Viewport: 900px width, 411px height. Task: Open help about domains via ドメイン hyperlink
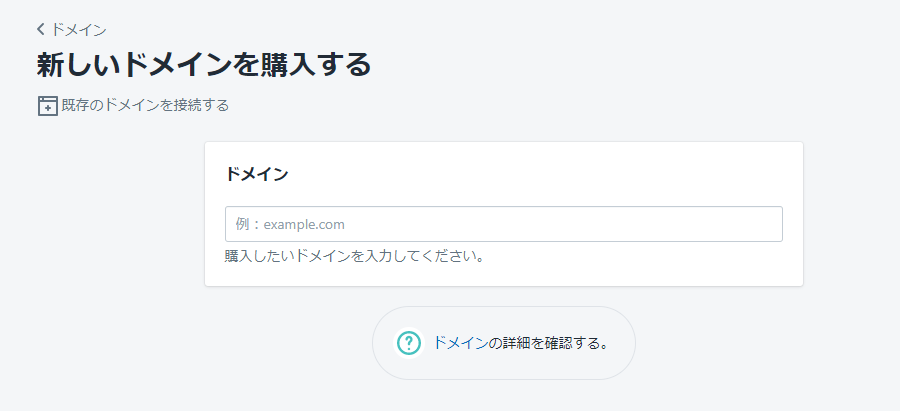pyautogui.click(x=460, y=343)
